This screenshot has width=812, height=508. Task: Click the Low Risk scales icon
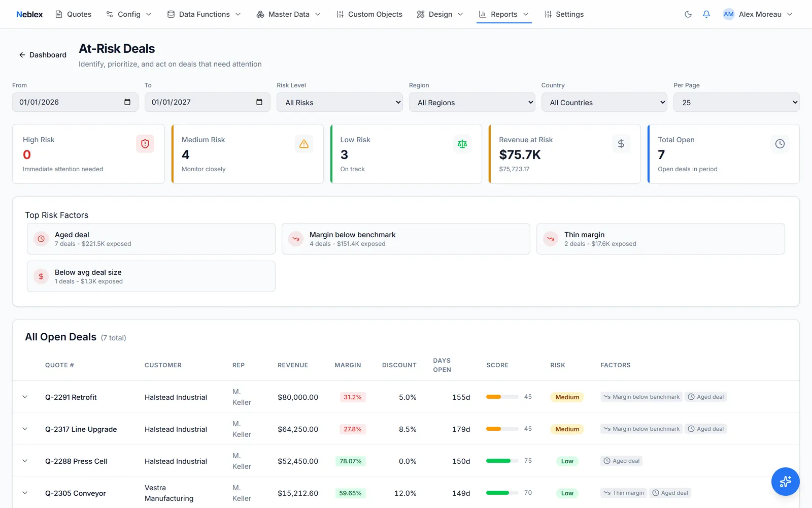pos(462,144)
